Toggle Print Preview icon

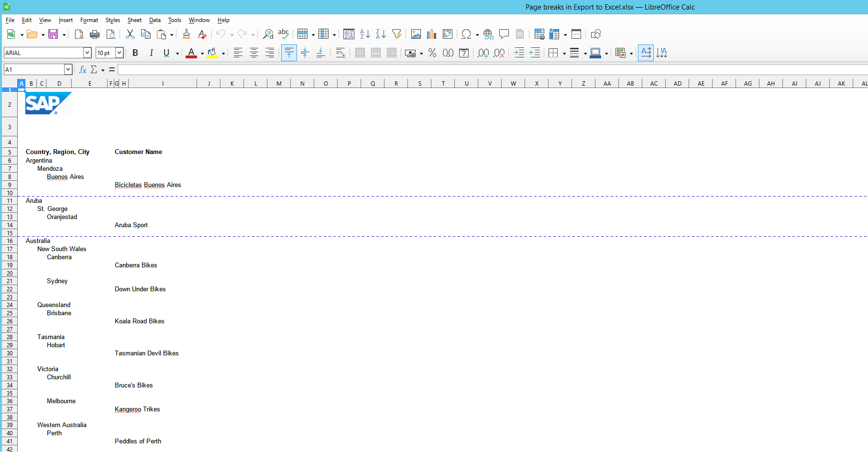[110, 34]
